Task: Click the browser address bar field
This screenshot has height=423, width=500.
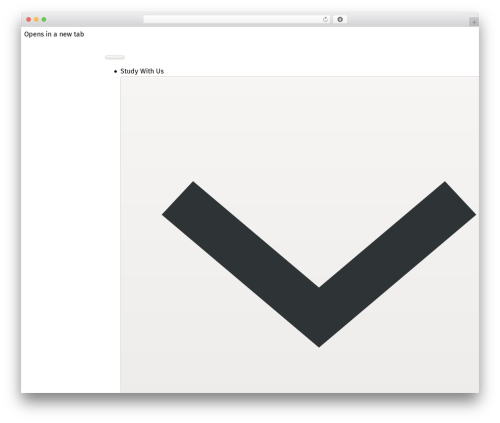Action: tap(237, 19)
